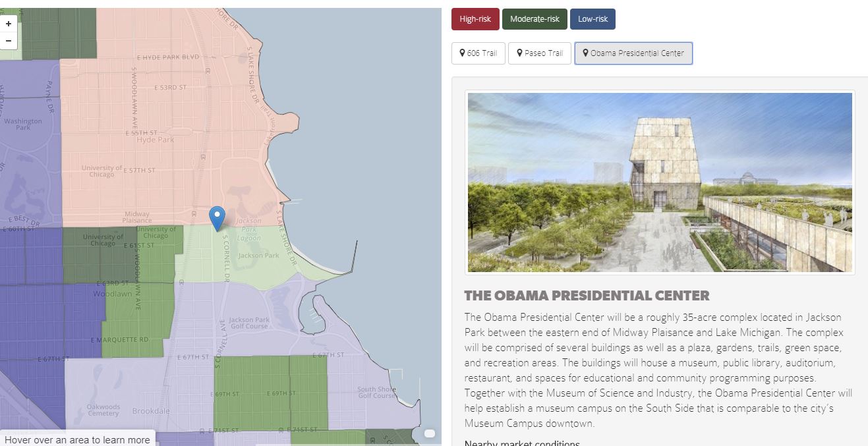Click the Oakwoods Cemetery map area

pos(103,410)
